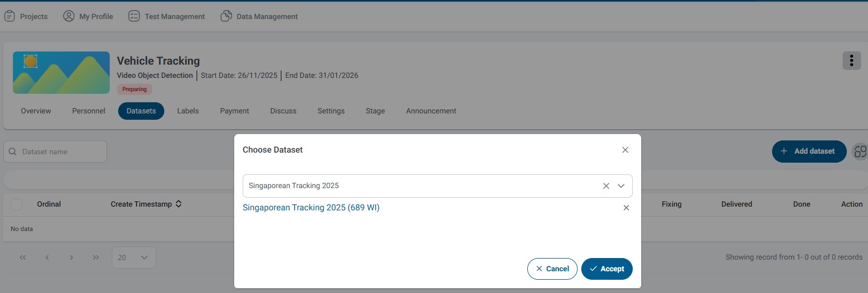This screenshot has height=293, width=868.
Task: Open the Announcement tab
Action: pyautogui.click(x=431, y=111)
